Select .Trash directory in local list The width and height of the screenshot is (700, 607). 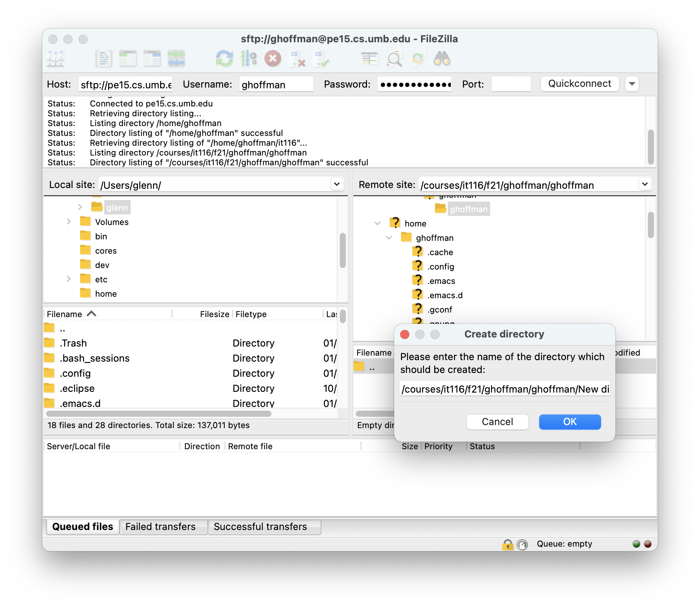click(x=191, y=343)
